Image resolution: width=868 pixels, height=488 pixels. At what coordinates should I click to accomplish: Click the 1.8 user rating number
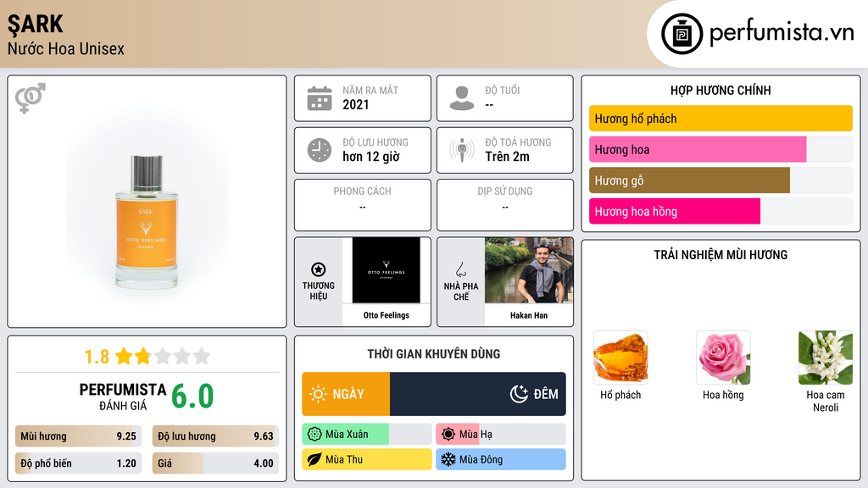click(x=97, y=357)
